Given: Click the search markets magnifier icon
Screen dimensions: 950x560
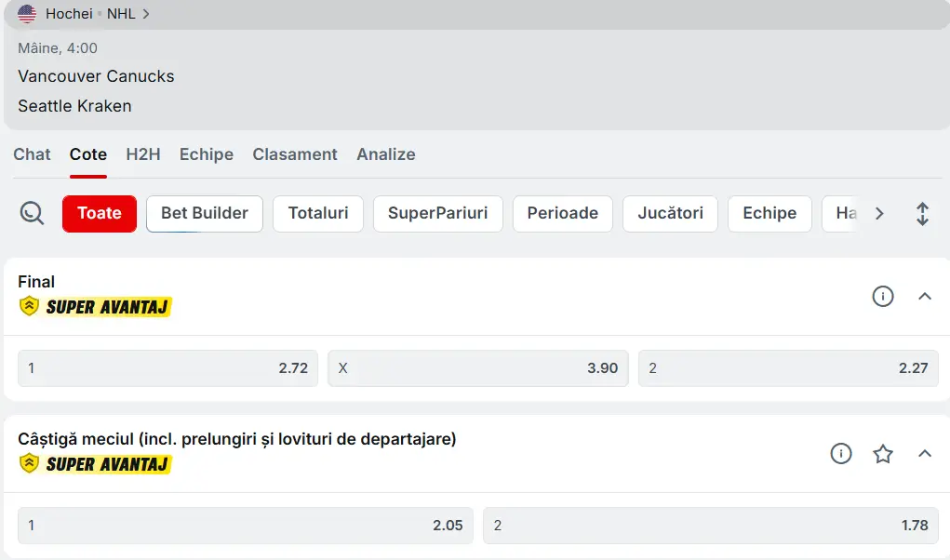Looking at the screenshot, I should pyautogui.click(x=32, y=213).
